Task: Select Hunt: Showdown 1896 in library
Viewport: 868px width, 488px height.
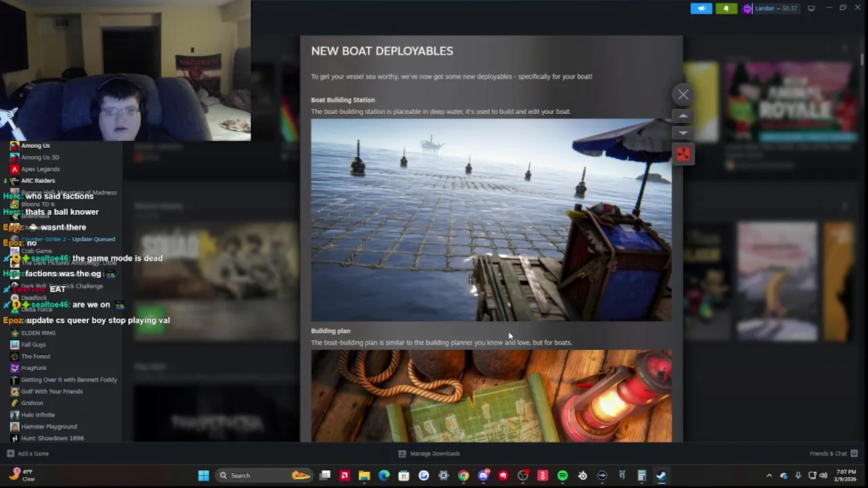Action: click(52, 438)
